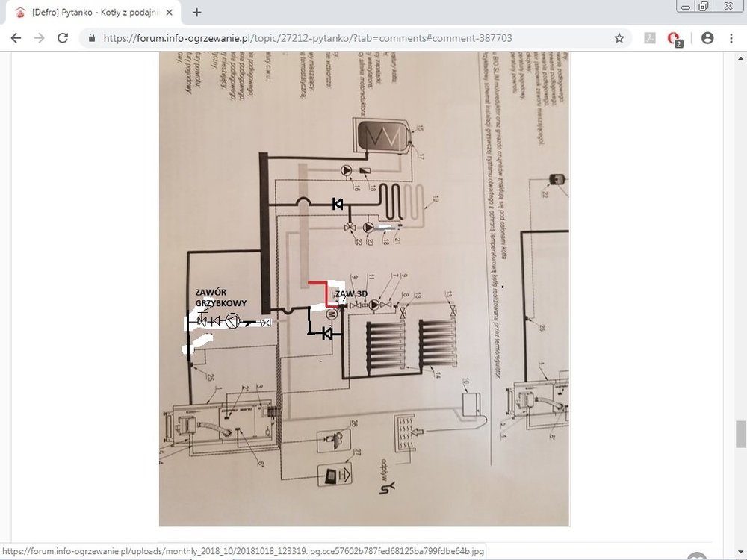Open red extension with badge 2

[x=674, y=39]
